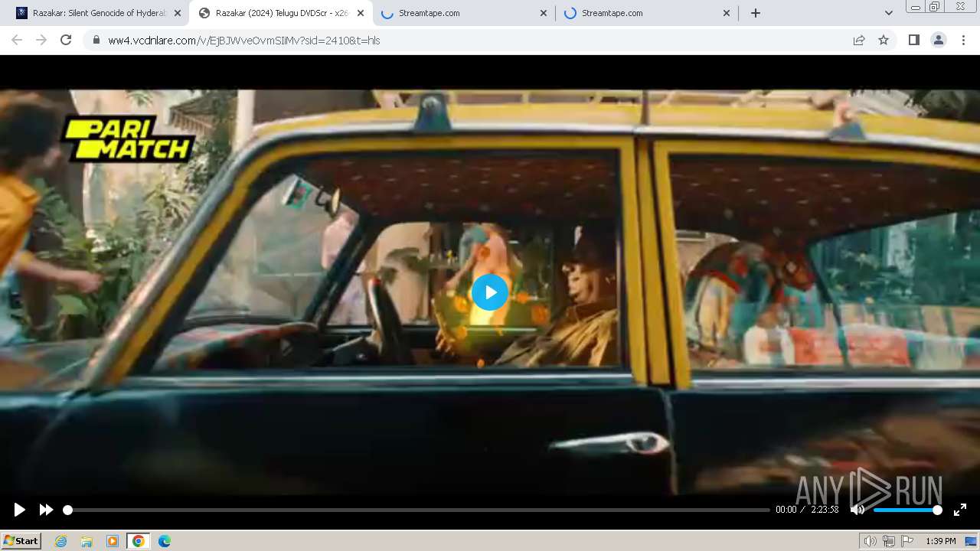Viewport: 980px width, 551px height.
Task: Click the play icon in the player bar
Action: click(x=20, y=510)
